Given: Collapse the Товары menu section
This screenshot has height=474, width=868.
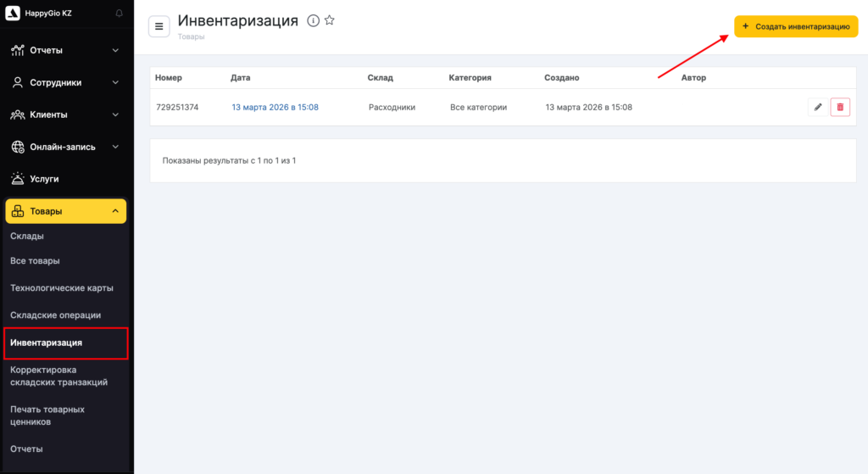Looking at the screenshot, I should coord(115,211).
